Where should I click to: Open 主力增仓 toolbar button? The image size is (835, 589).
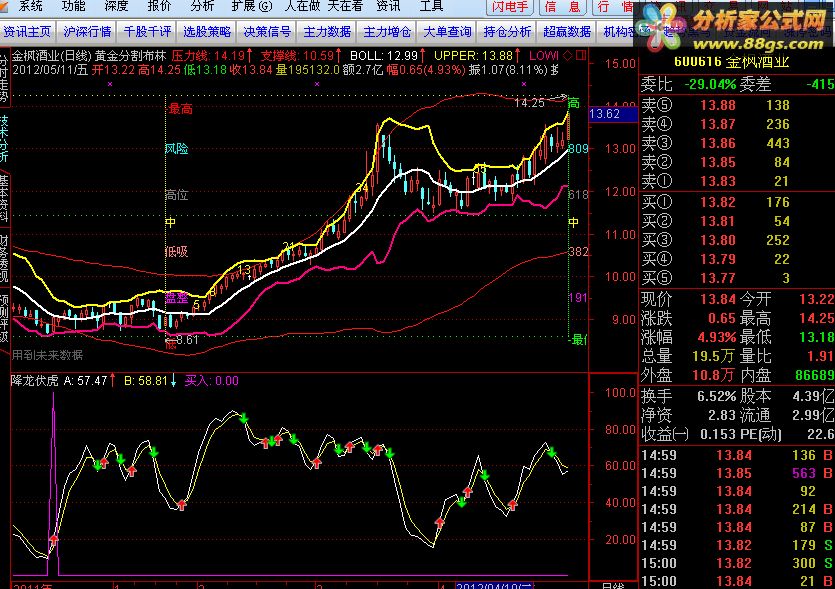coord(387,32)
